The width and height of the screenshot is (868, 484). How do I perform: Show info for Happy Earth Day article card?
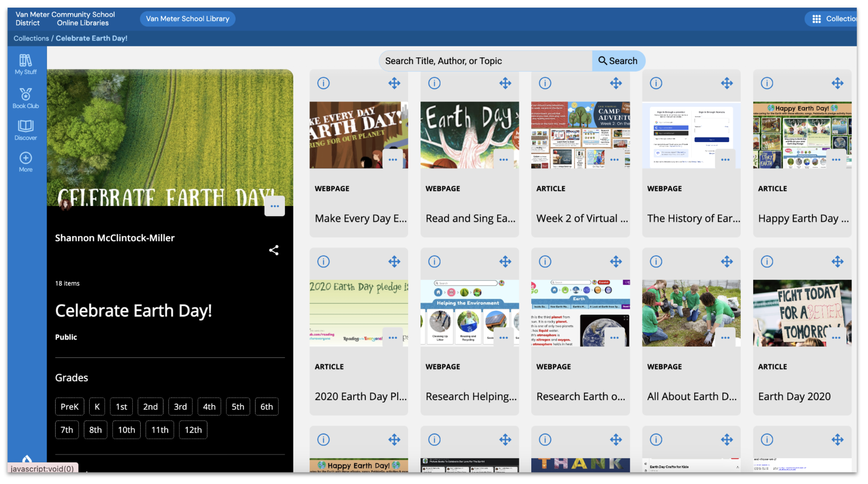767,83
